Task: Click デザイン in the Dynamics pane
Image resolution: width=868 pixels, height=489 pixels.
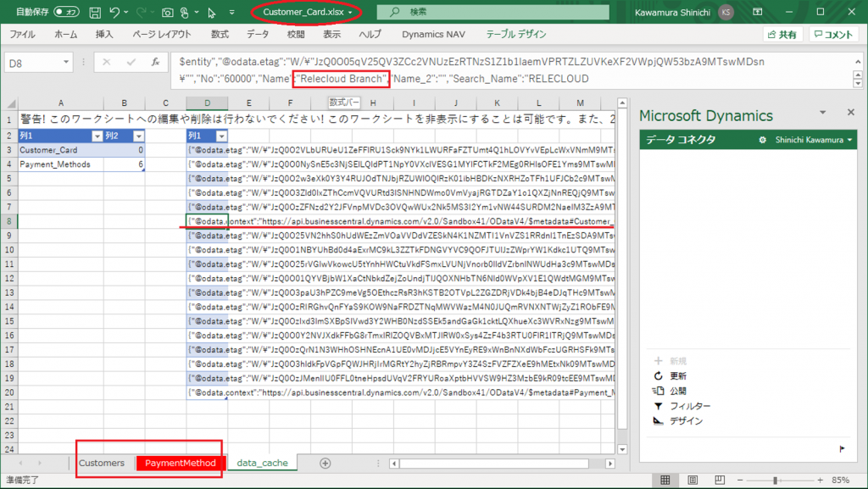Action: (678, 420)
